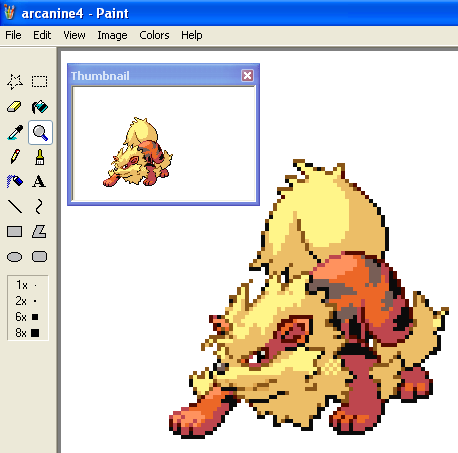Click the Paint application icon in title bar
This screenshot has width=458, height=453.
click(10, 13)
